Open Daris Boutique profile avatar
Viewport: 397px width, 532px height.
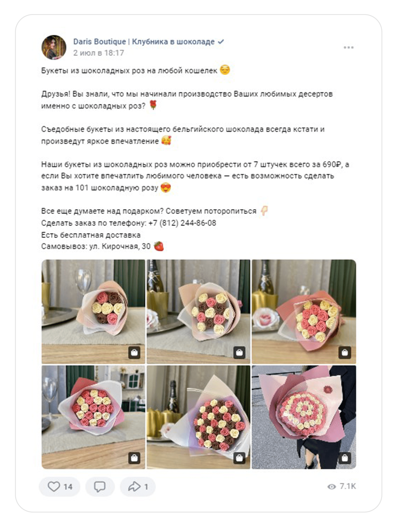54,47
